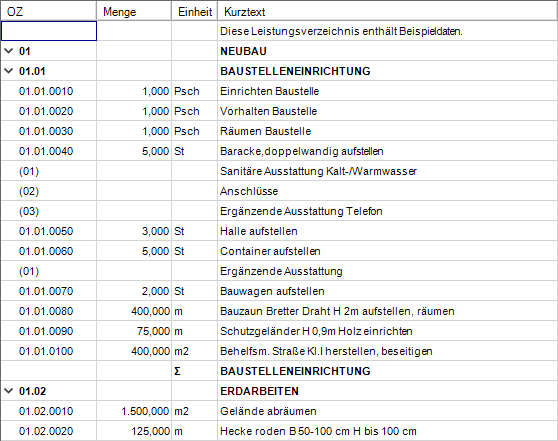Select row 01.01.0050 OZ cell
The width and height of the screenshot is (558, 441).
(49, 231)
